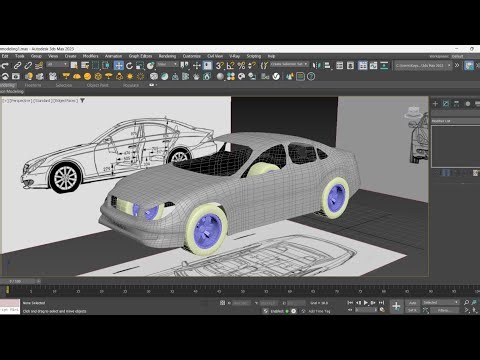Click the Select and Place icon
480x360 pixels.
click(x=151, y=65)
